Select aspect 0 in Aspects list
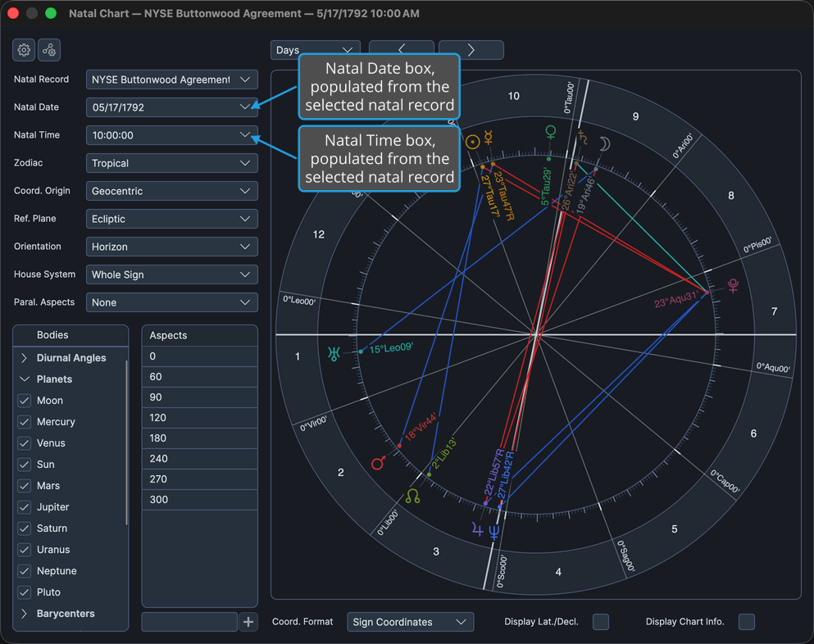The image size is (814, 644). (x=200, y=356)
